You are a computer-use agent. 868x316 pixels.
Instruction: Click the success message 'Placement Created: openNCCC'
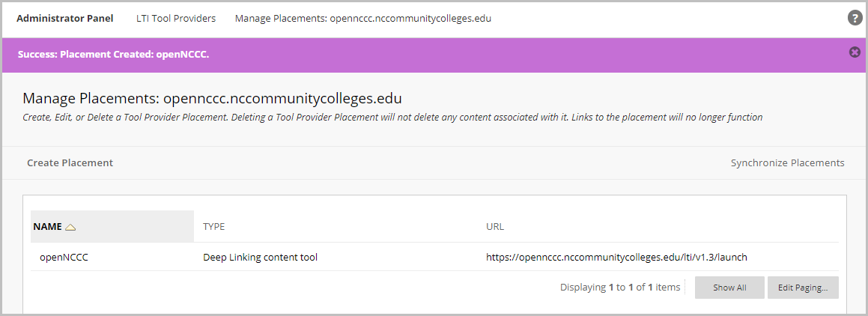tap(113, 55)
